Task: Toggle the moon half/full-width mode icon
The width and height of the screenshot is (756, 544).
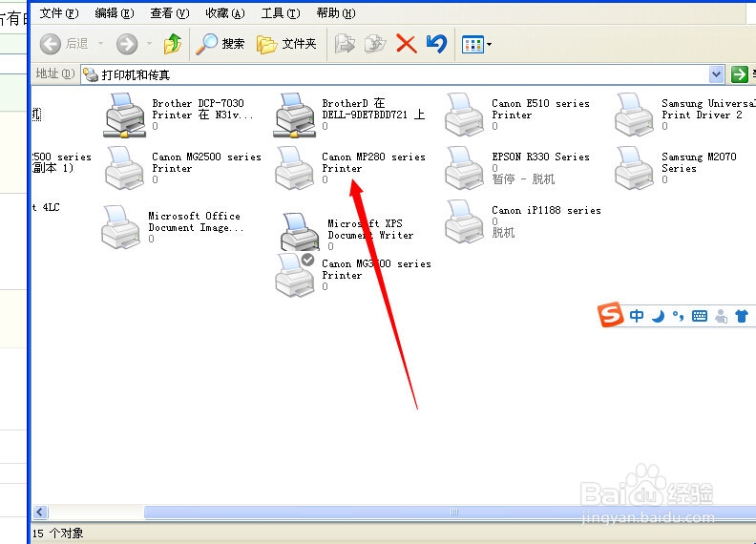Action: pyautogui.click(x=658, y=316)
